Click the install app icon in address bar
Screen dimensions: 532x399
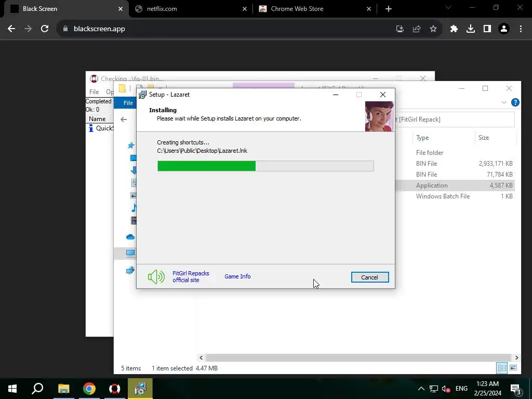(400, 29)
